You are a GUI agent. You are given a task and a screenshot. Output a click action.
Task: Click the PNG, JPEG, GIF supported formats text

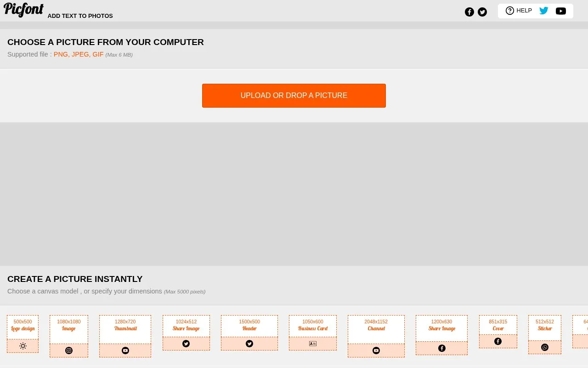point(79,54)
